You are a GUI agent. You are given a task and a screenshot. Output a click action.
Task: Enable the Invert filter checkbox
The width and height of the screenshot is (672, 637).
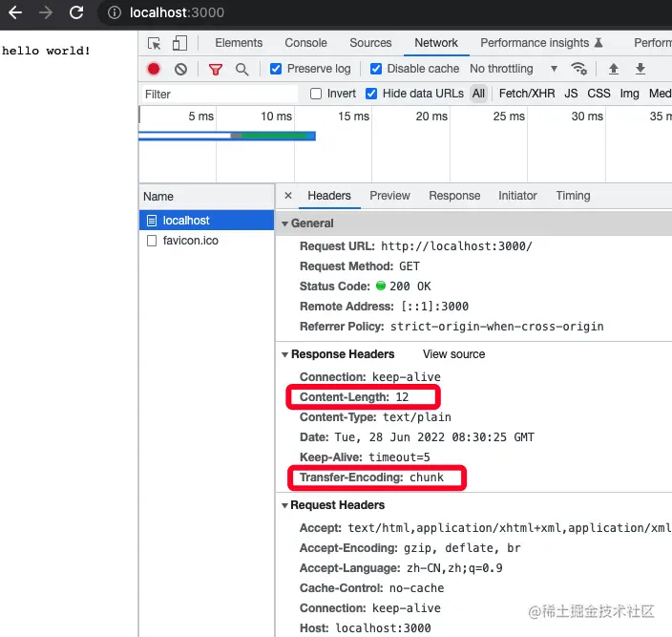pos(316,94)
